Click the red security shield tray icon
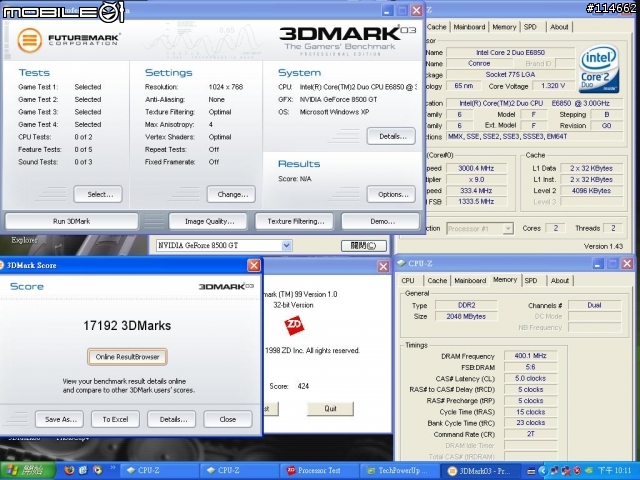 coord(577,471)
